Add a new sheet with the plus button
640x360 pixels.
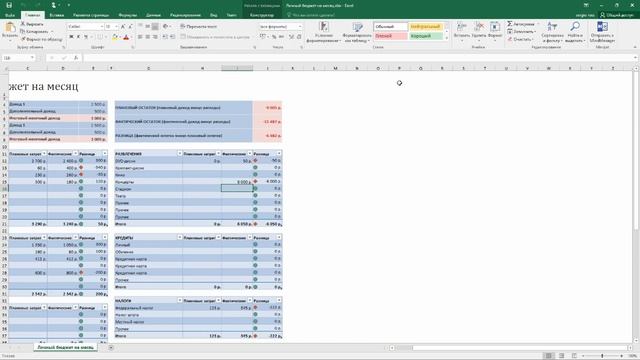click(111, 347)
